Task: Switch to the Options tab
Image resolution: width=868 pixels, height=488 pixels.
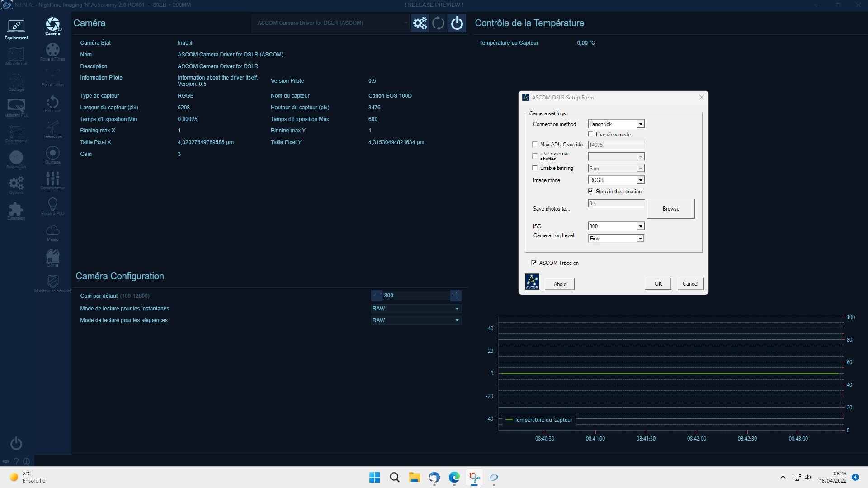Action: pyautogui.click(x=16, y=185)
